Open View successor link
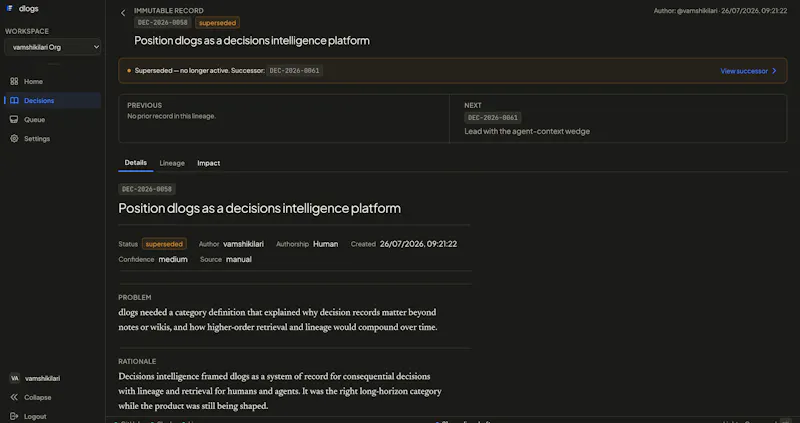The height and width of the screenshot is (423, 800). 744,71
